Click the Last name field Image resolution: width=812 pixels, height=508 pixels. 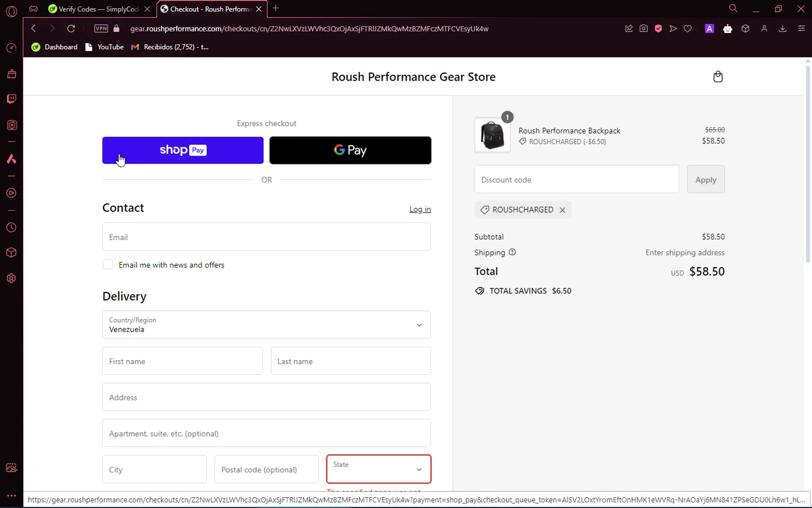(x=351, y=361)
